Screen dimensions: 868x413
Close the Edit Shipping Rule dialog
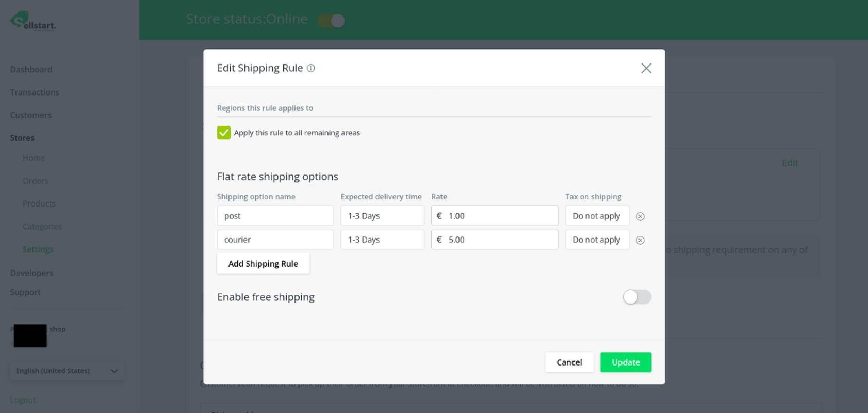click(646, 68)
